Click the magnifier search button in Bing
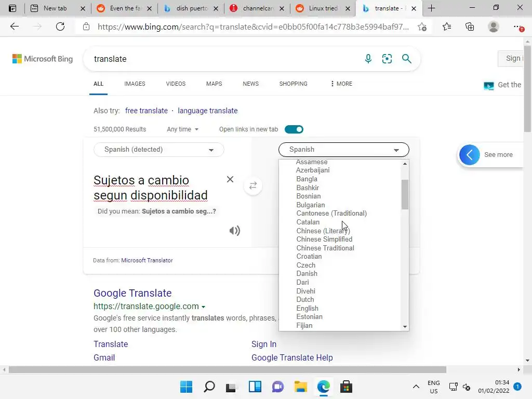The image size is (532, 399). [x=406, y=59]
